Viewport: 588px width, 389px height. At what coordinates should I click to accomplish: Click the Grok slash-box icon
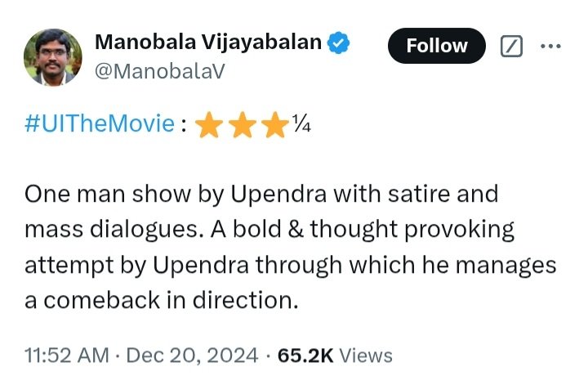click(x=511, y=46)
